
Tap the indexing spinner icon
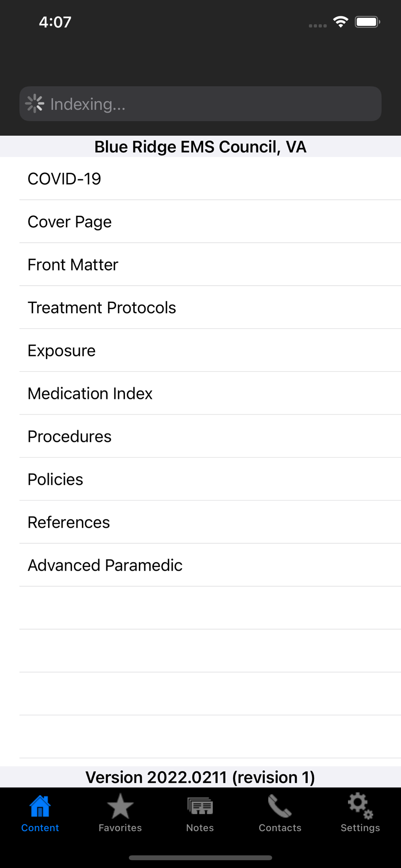point(35,104)
